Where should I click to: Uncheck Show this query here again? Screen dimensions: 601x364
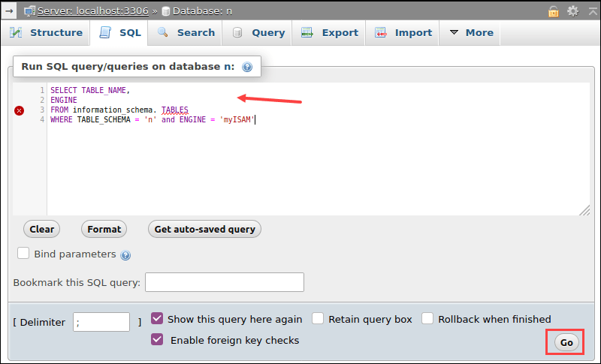pos(157,318)
